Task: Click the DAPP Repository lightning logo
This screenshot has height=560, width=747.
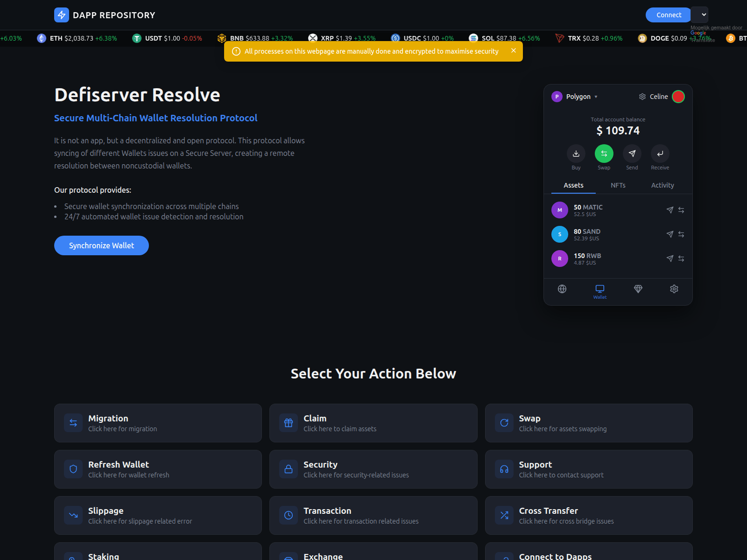Action: 62,15
